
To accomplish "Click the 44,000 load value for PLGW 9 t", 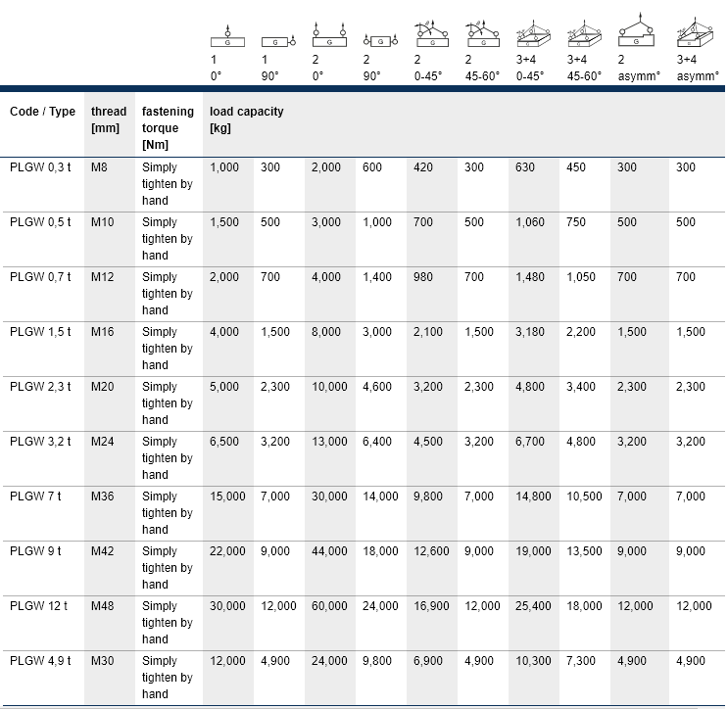I will pos(329,551).
